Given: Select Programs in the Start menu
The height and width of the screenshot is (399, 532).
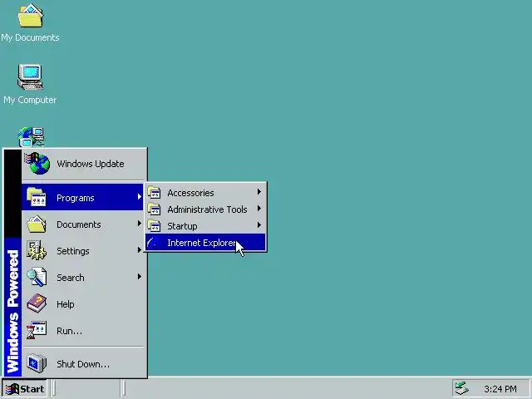Looking at the screenshot, I should point(83,197).
